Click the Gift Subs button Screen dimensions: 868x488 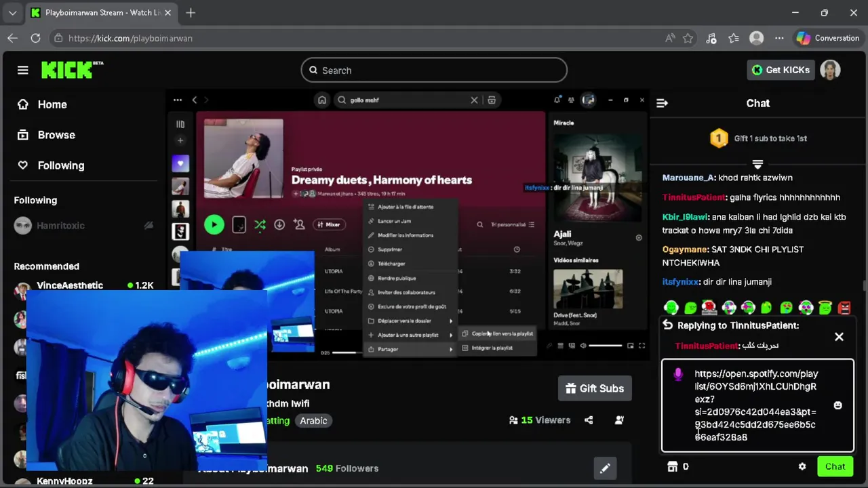(595, 388)
